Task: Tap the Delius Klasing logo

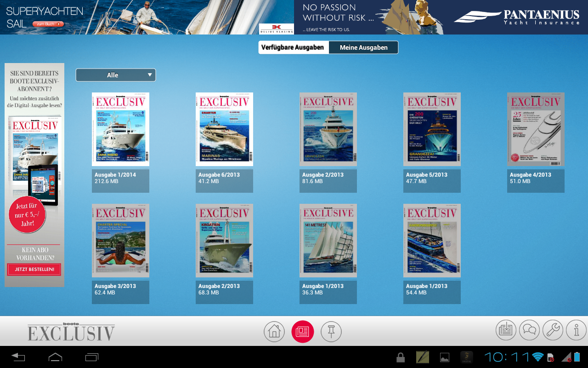Action: (277, 29)
